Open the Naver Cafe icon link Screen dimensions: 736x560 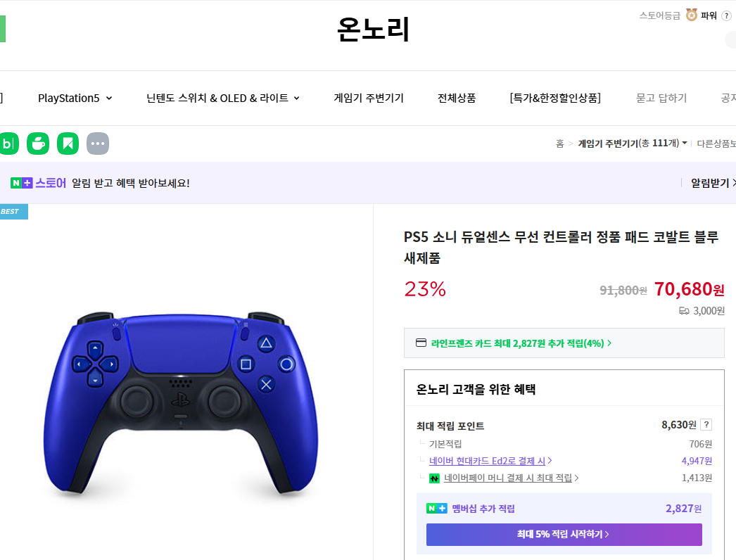click(x=38, y=144)
